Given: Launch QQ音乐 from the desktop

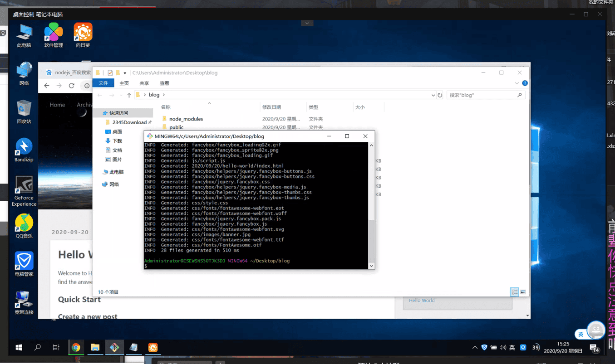Looking at the screenshot, I should point(24,225).
